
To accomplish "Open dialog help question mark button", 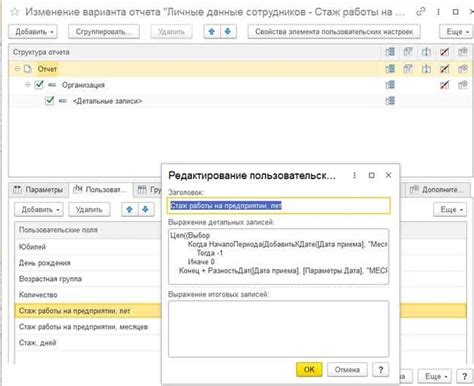I will (381, 369).
